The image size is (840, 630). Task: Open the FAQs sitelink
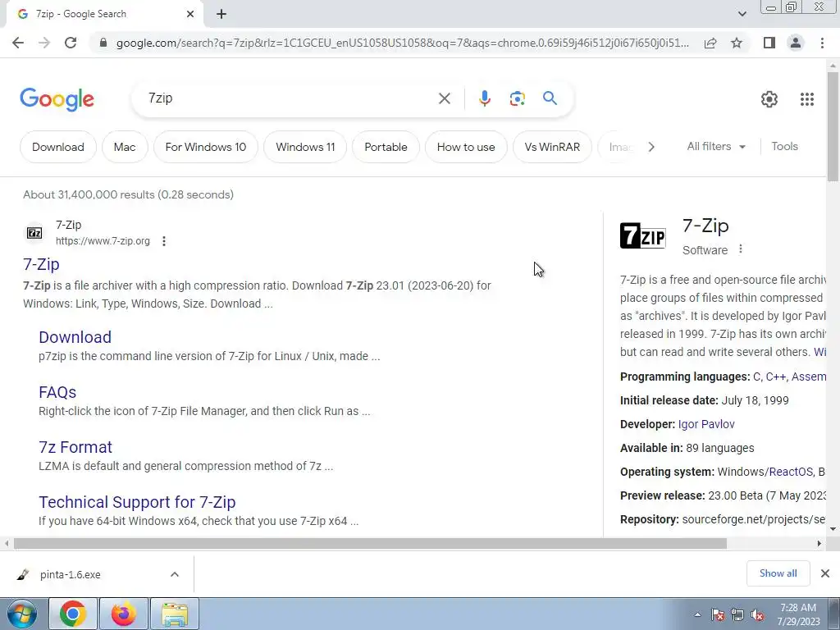[57, 392]
